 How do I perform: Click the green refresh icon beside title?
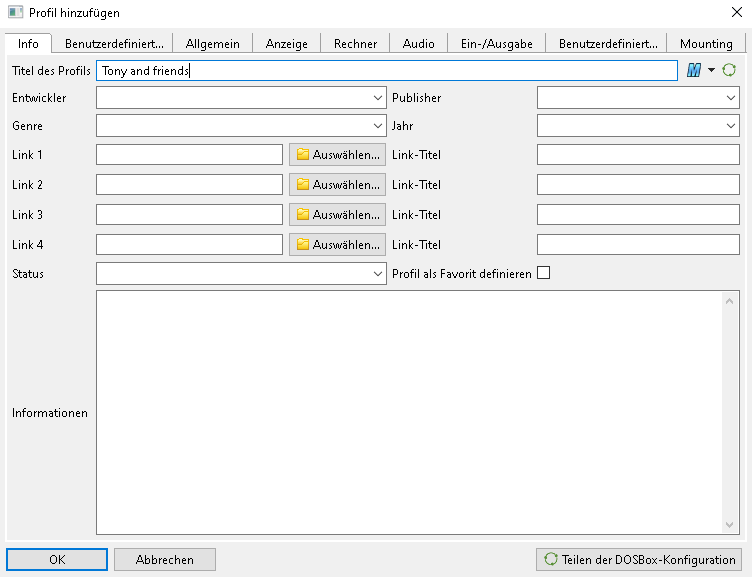coord(729,70)
